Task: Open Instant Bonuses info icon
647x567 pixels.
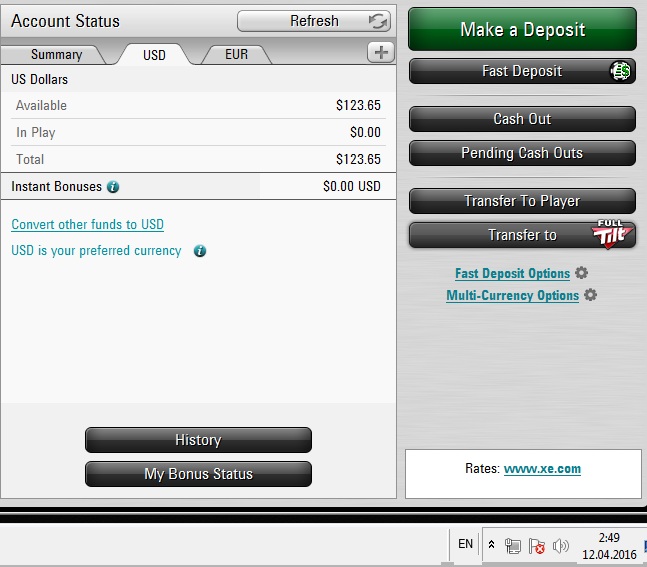Action: tap(113, 187)
